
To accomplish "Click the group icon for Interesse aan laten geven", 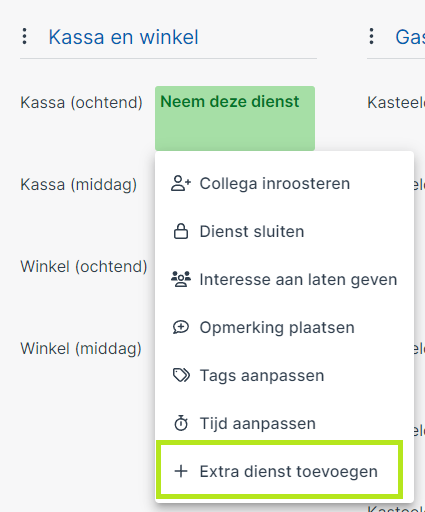I will pos(181,279).
